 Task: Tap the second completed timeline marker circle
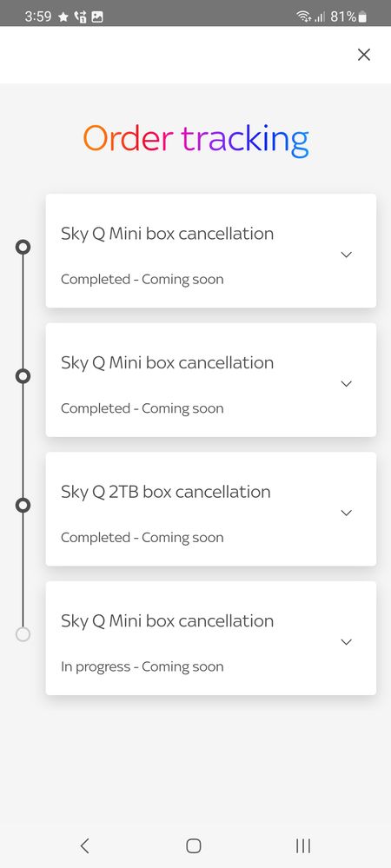pos(23,376)
